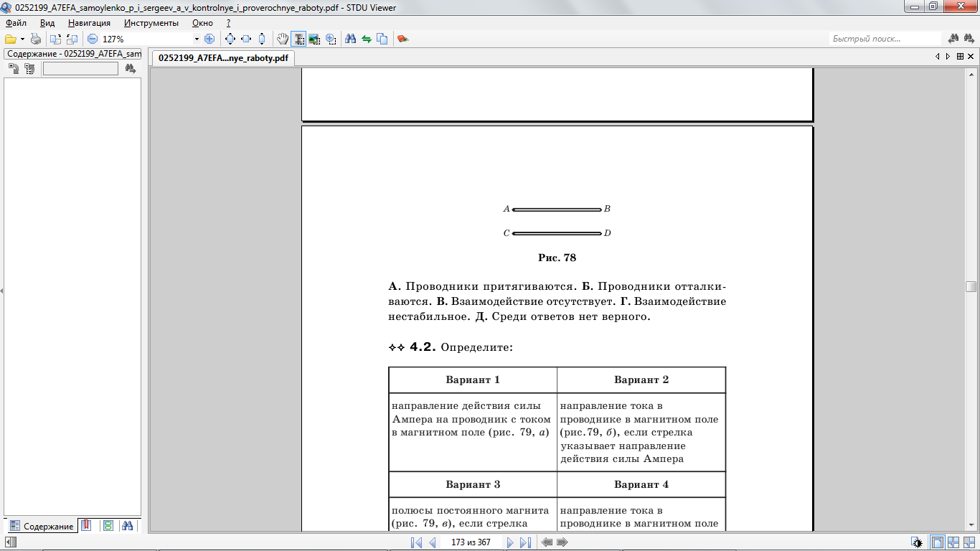This screenshot has width=980, height=551.
Task: Expand the Open file recent-files arrow
Action: pos(22,39)
